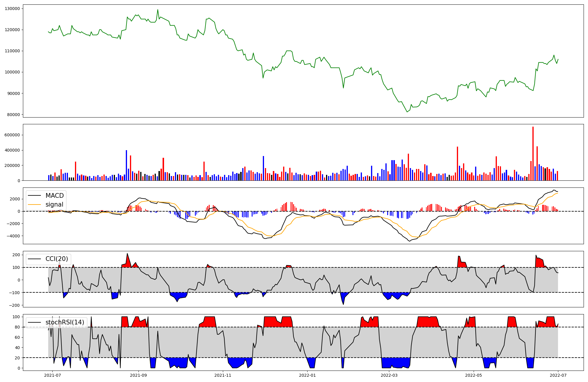The height and width of the screenshot is (382, 588).
Task: Click the 80000 price axis tick label
Action: (13, 115)
